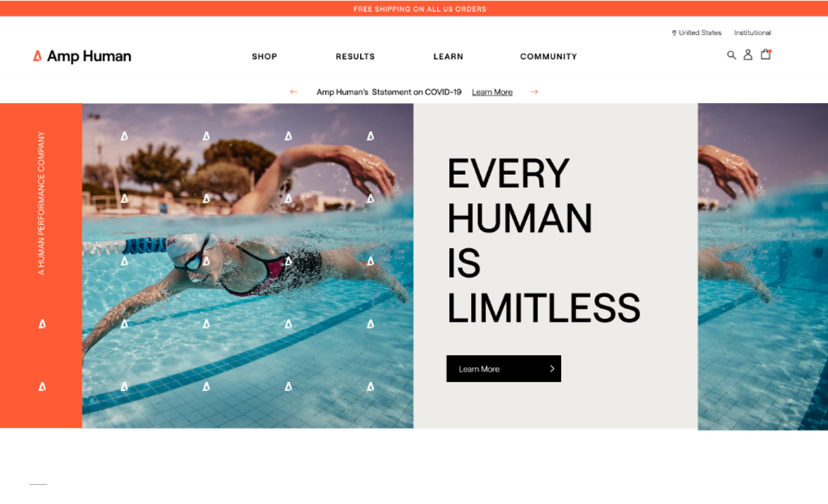Open the SHOP menu
Image resolution: width=828 pixels, height=504 pixels.
[x=264, y=56]
